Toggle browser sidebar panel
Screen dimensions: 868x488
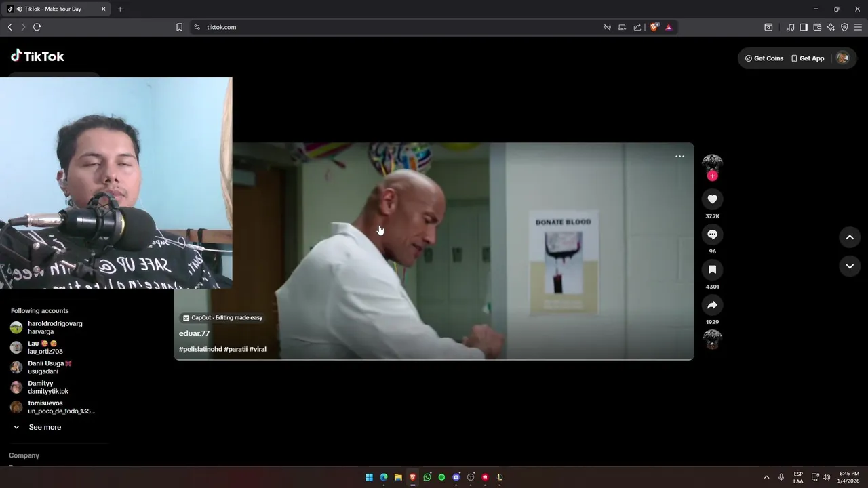click(x=804, y=27)
